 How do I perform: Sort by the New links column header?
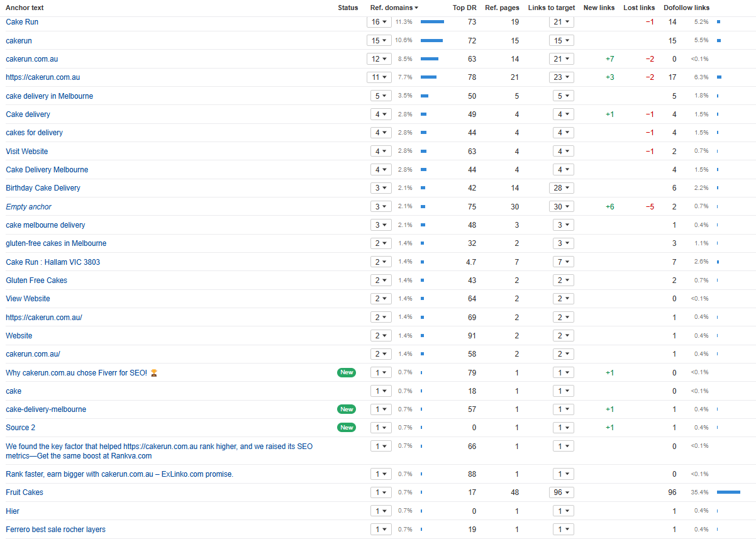599,8
